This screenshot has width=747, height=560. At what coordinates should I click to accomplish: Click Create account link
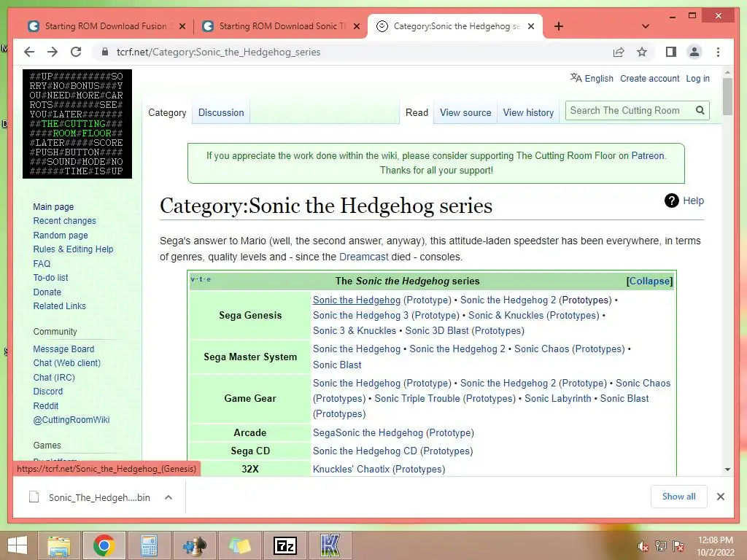coord(649,79)
